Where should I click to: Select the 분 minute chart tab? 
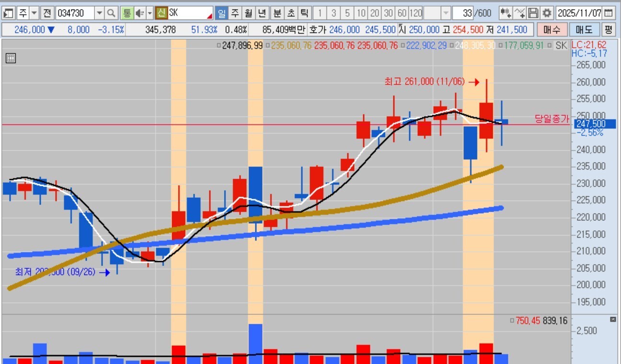point(277,13)
